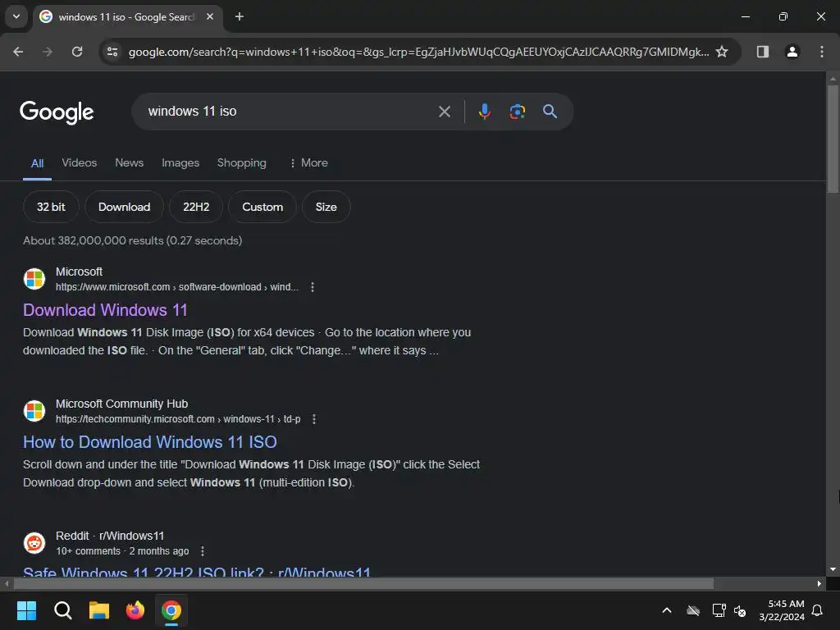The width and height of the screenshot is (840, 630).
Task: Open How to Download Windows 11 ISO result
Action: click(150, 442)
